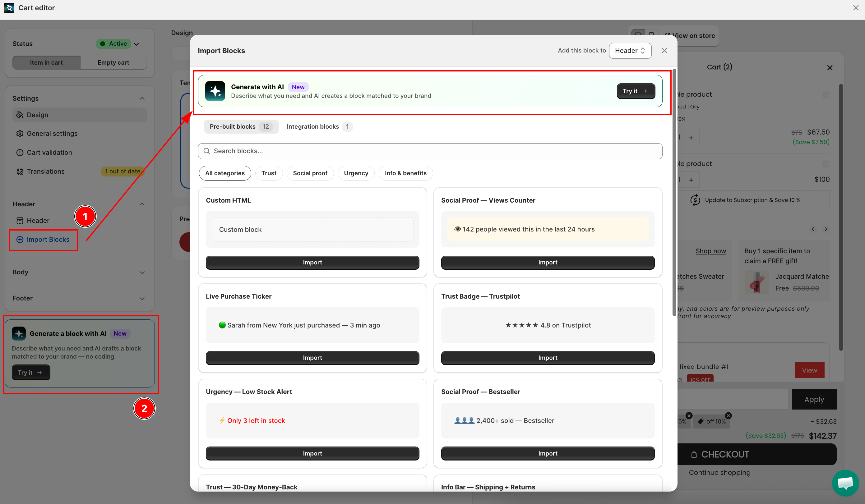865x504 pixels.
Task: Import the Social Proof Bestseller block
Action: [548, 454]
